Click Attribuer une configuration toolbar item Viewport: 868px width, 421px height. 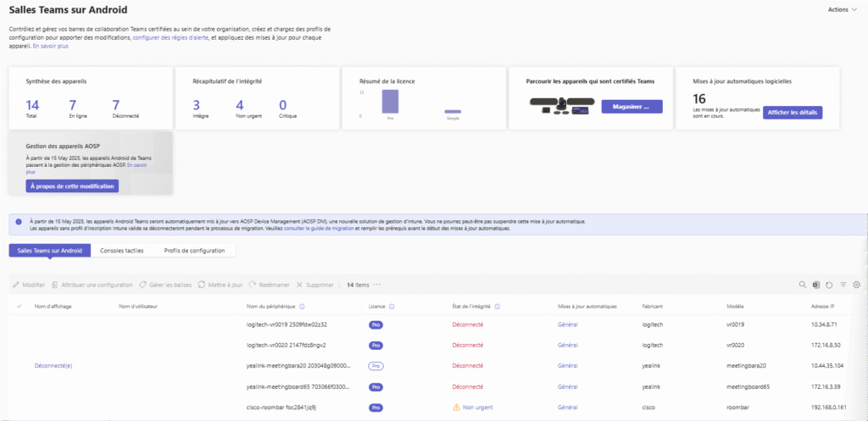pos(92,285)
